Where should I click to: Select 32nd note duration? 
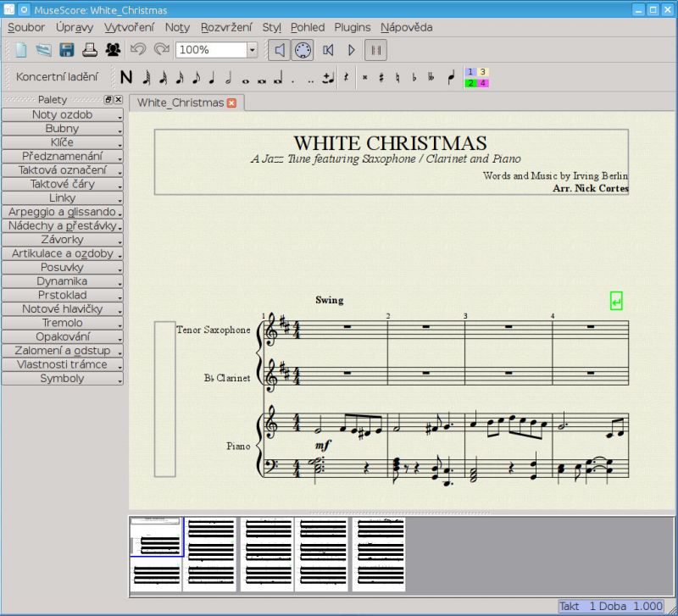[163, 77]
